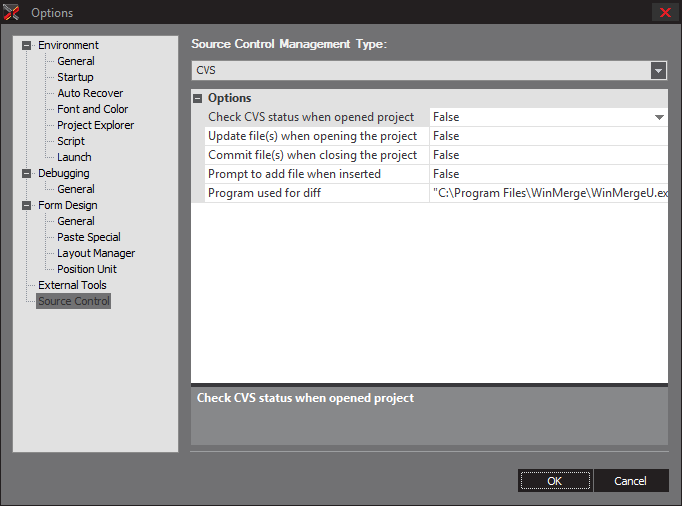Select Auto Recover under Environment
The image size is (682, 506).
[x=90, y=93]
